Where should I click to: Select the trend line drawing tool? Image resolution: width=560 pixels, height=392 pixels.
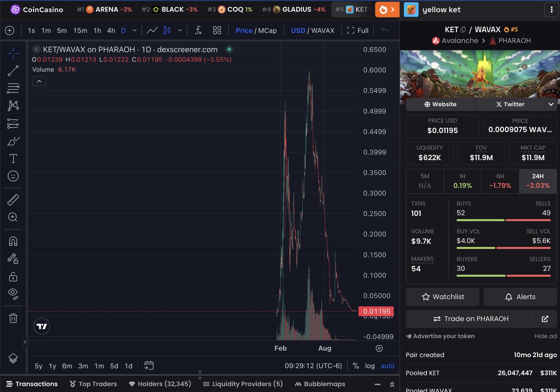[13, 71]
